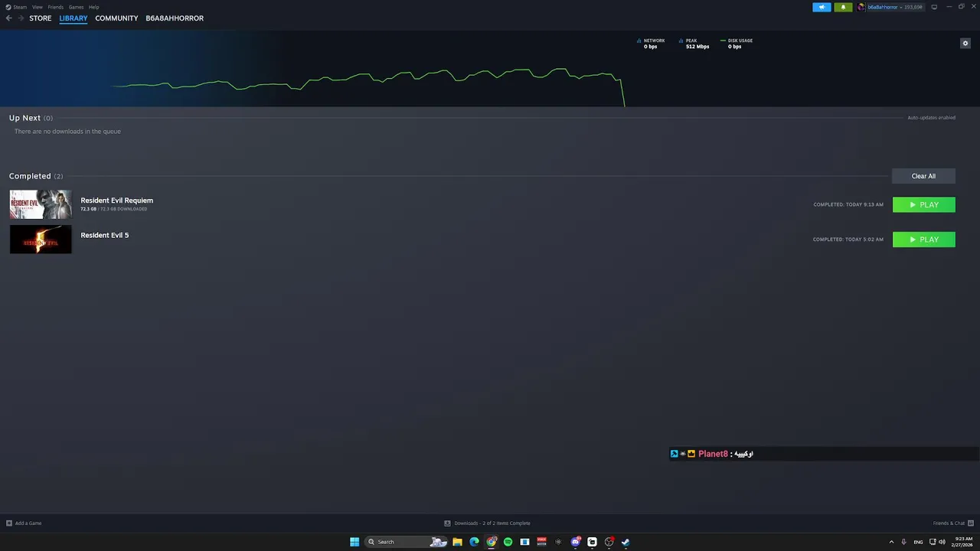Open the View menu
The image size is (980, 551).
coord(37,7)
